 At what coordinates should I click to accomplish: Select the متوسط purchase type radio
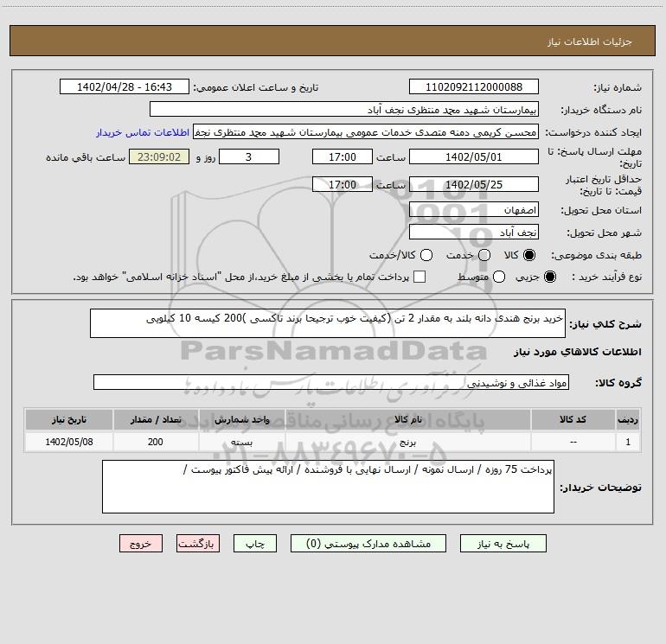click(x=499, y=277)
